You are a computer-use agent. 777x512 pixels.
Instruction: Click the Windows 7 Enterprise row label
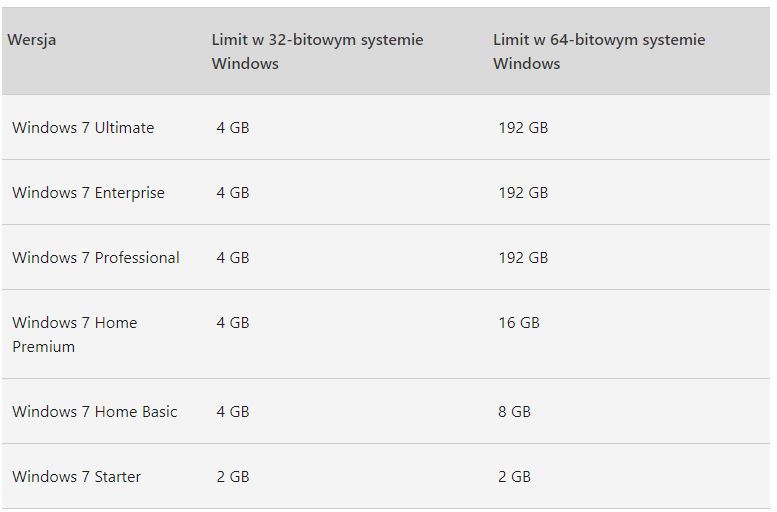[x=89, y=193]
